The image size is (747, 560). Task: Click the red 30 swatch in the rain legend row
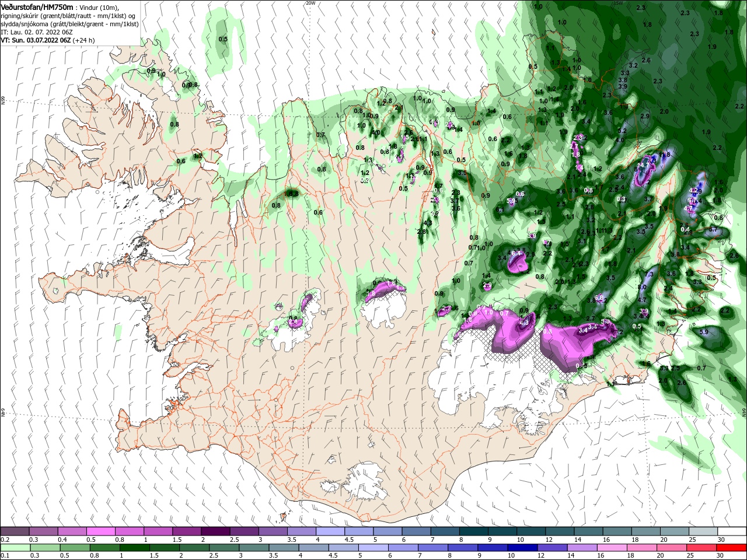tap(732, 548)
